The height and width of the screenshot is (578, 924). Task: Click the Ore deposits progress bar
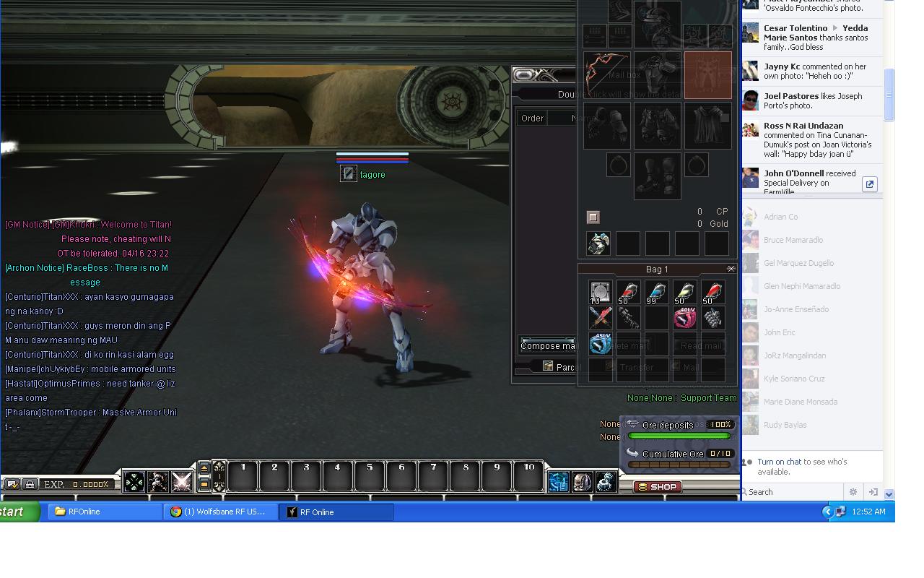tap(679, 436)
